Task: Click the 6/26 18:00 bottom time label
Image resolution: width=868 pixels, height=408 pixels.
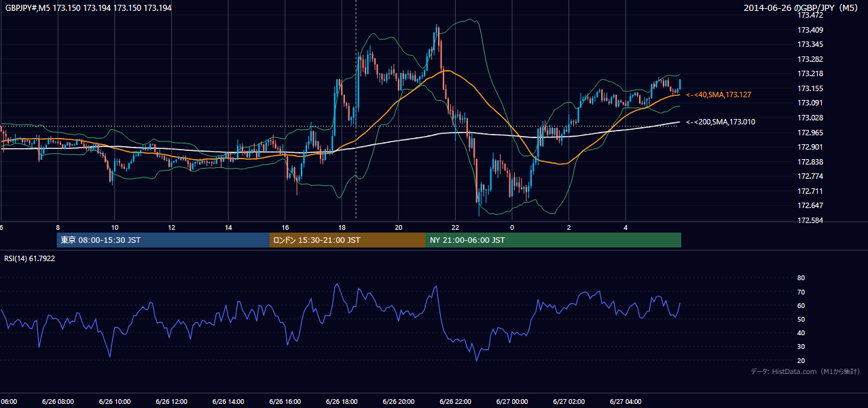Action: (x=342, y=402)
